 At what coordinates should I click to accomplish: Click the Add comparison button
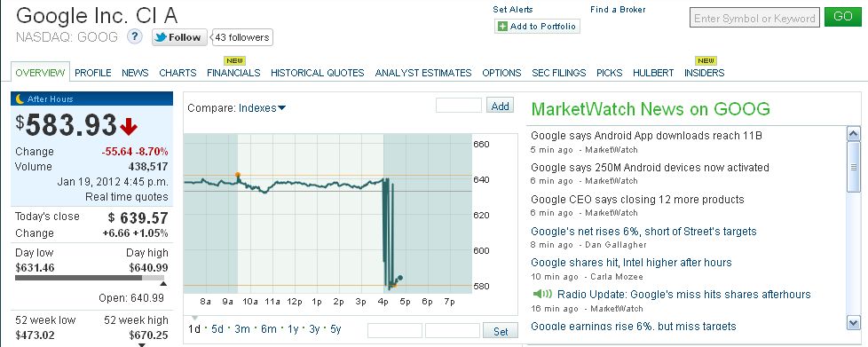tap(500, 106)
